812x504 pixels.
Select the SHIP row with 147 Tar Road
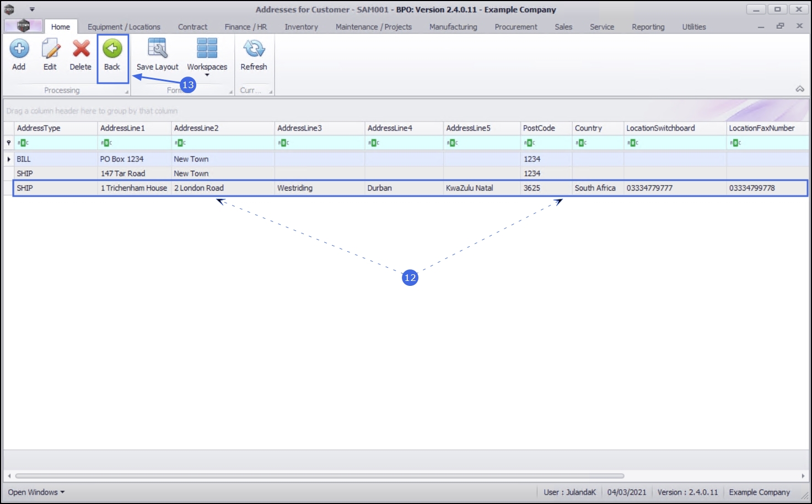[x=411, y=174]
